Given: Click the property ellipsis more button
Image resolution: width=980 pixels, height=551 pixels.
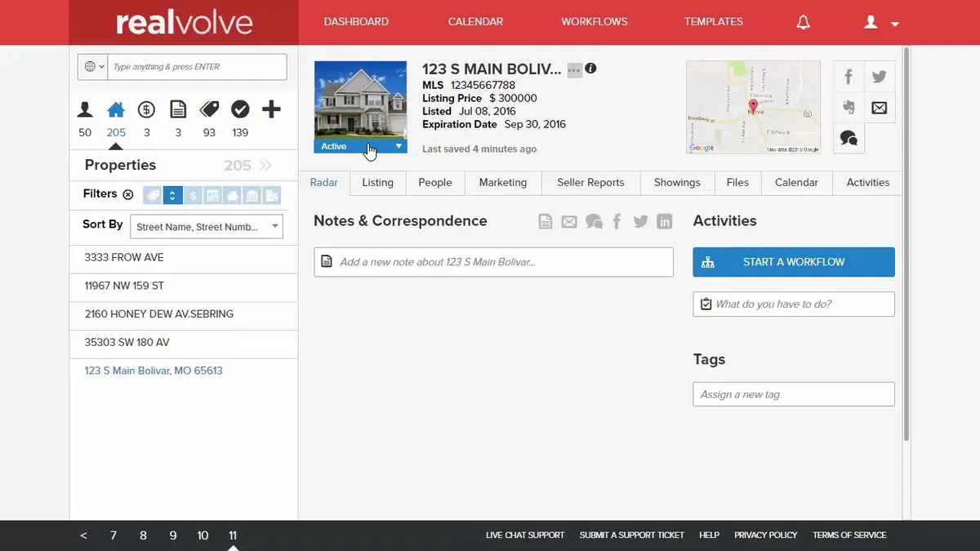Looking at the screenshot, I should tap(574, 70).
